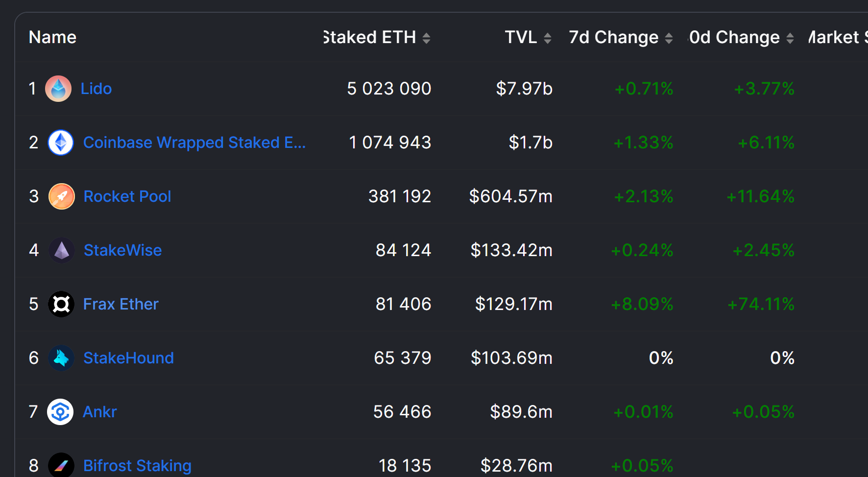Select StakeHound 7d change 0%
868x477 pixels.
point(661,358)
